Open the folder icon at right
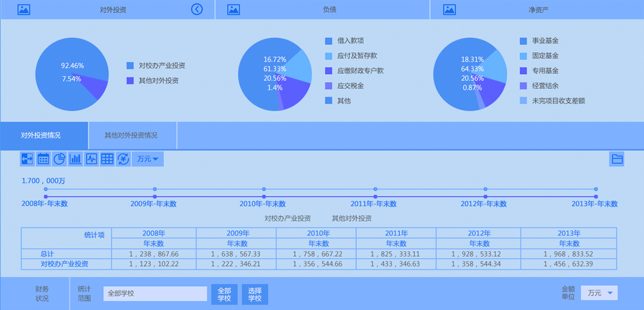The width and height of the screenshot is (644, 310). (617, 159)
